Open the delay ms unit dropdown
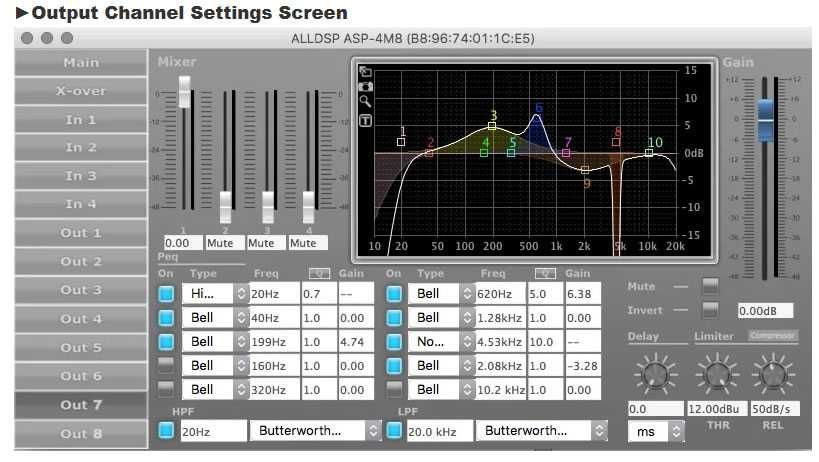819x462 pixels. pyautogui.click(x=656, y=432)
